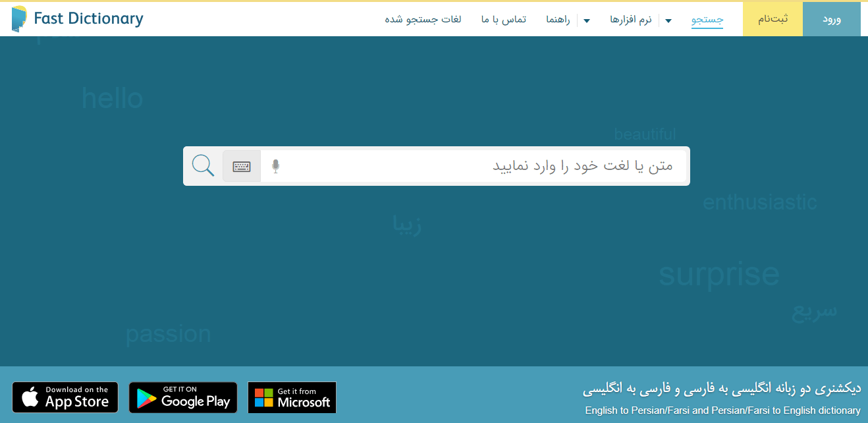Open the راهنما help page

tap(558, 20)
